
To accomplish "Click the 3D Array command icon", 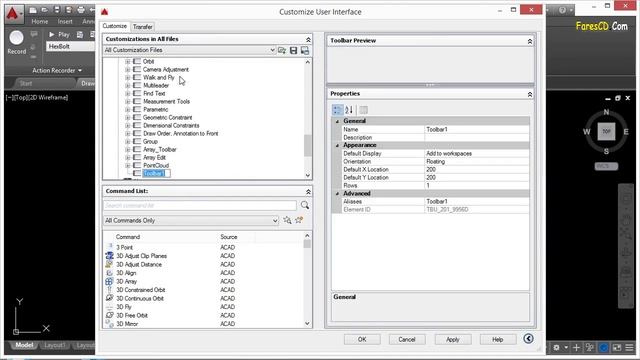I will coord(109,281).
